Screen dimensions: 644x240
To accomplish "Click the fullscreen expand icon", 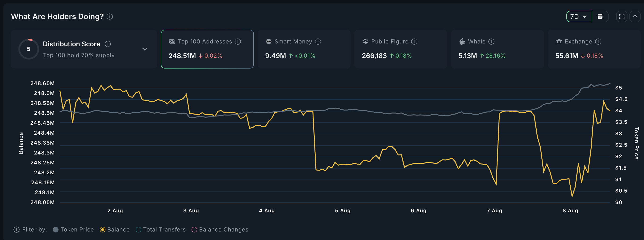I will click(x=622, y=17).
